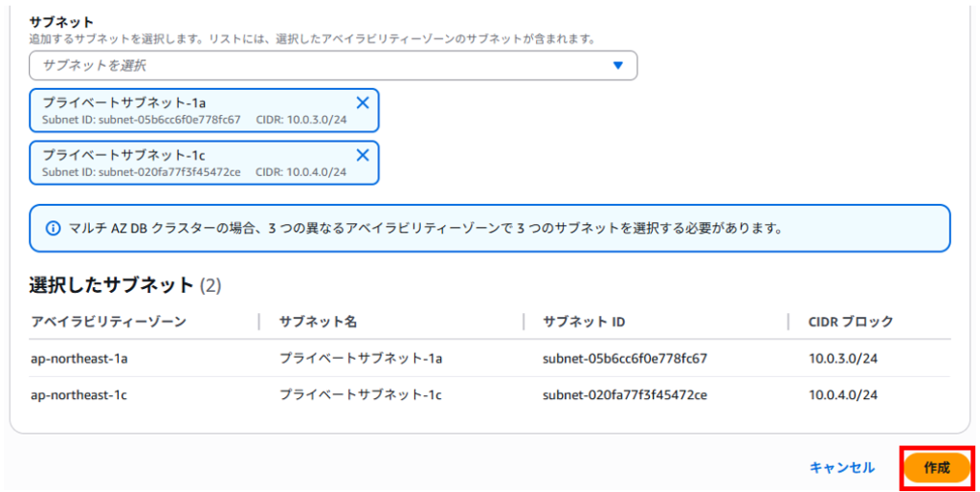The width and height of the screenshot is (980, 492).
Task: Remove プライベートサブネット-1c with its X icon
Action: point(363,155)
